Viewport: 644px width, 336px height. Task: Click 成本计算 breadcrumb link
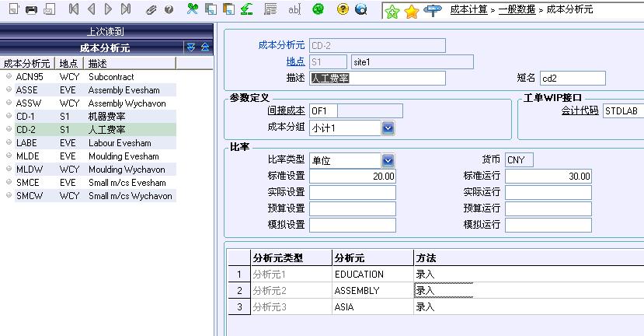468,9
